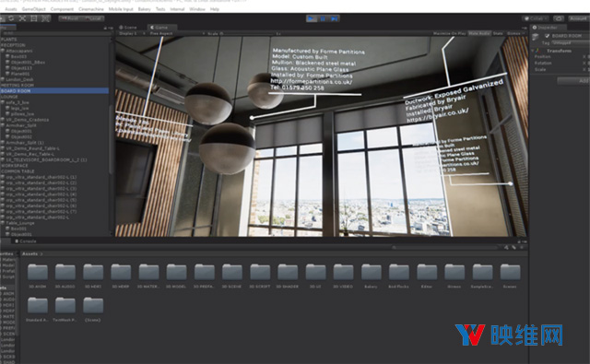Screen dimensions: 590x364
Task: Click the Step frame button
Action: [334, 18]
